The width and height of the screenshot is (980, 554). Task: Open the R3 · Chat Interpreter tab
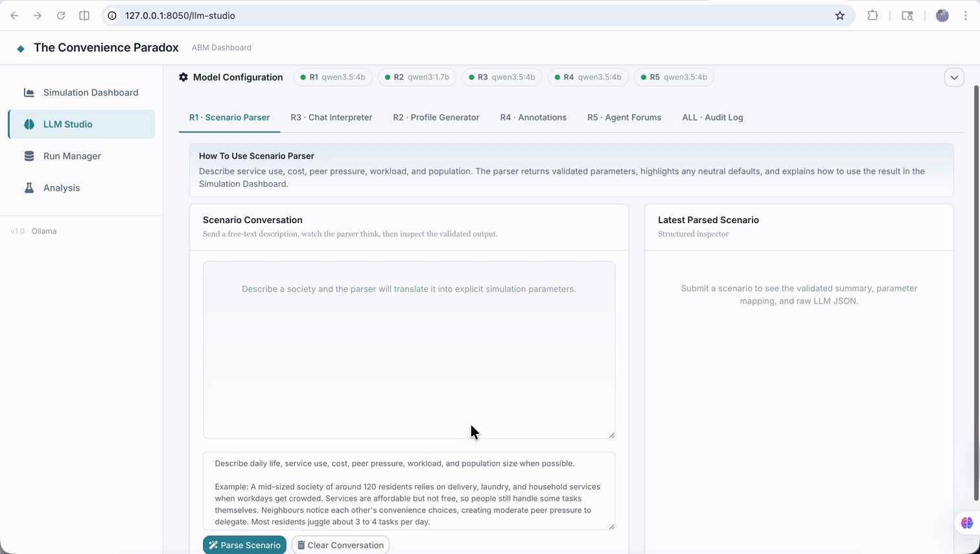[331, 117]
